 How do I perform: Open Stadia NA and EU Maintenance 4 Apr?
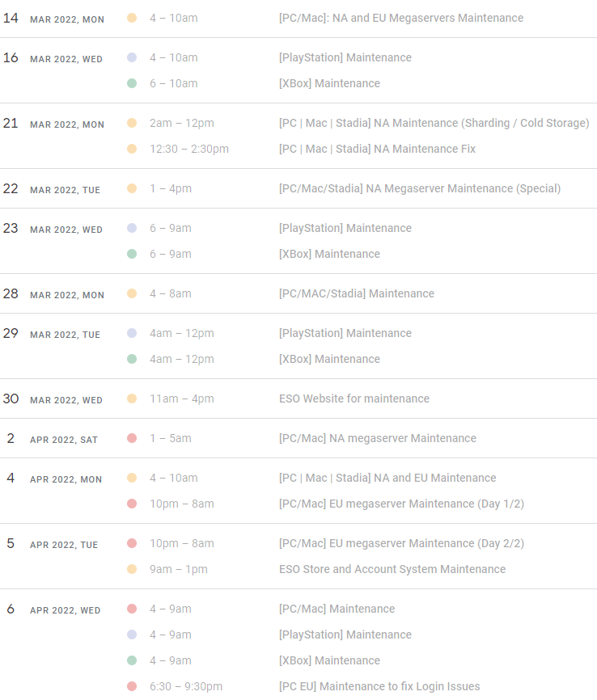click(387, 479)
